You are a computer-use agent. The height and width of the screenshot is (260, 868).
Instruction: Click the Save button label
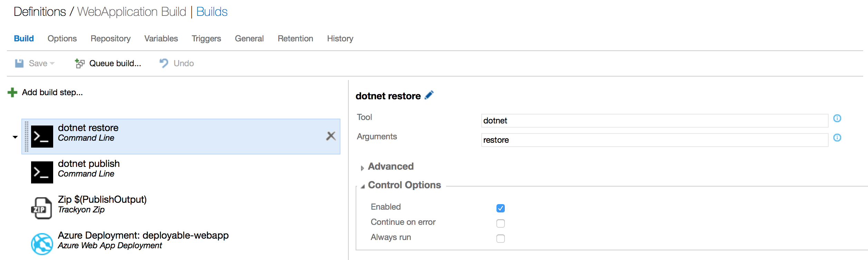coord(38,63)
